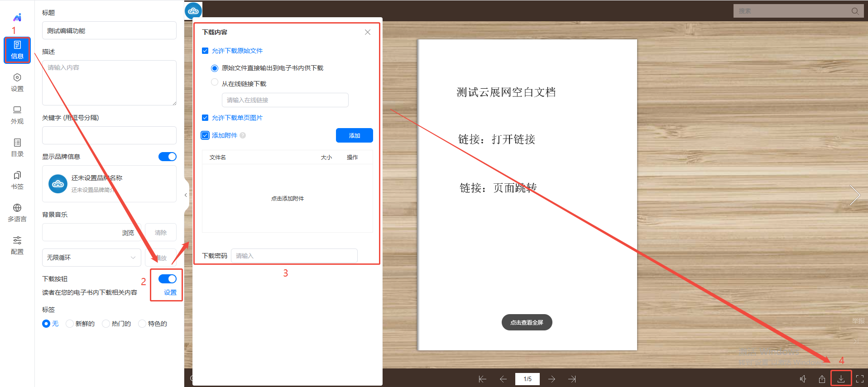868x387 pixels.
Task: Go to the first page arrow
Action: click(x=482, y=379)
